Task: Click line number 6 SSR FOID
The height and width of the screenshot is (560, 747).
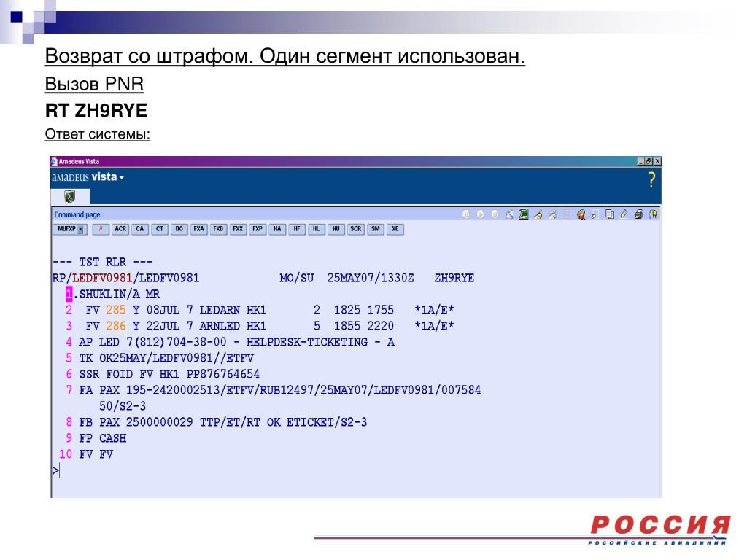Action: (x=69, y=374)
